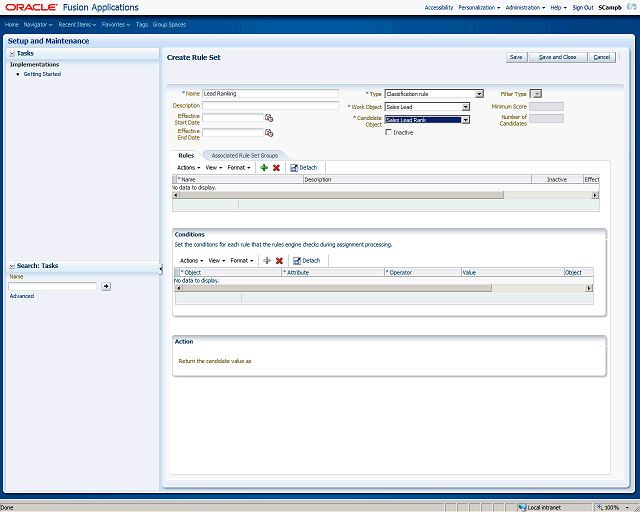Open the Conditions Format menu
Viewport: 640px width, 512px height.
[242, 261]
